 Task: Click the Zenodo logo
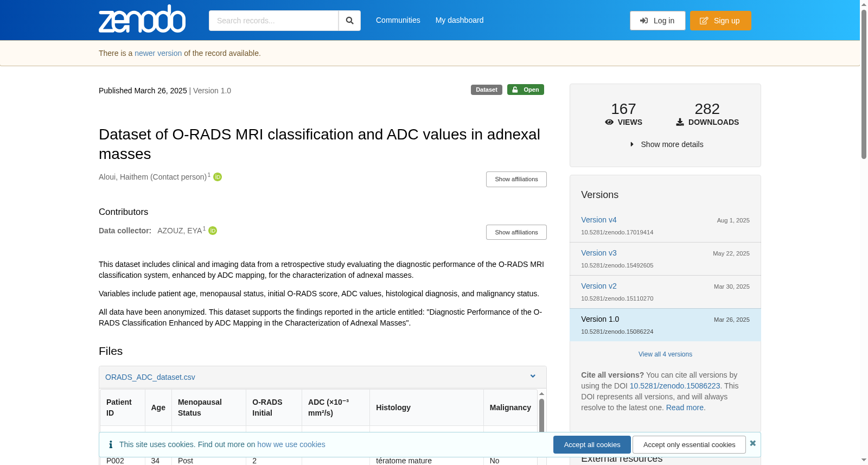142,19
